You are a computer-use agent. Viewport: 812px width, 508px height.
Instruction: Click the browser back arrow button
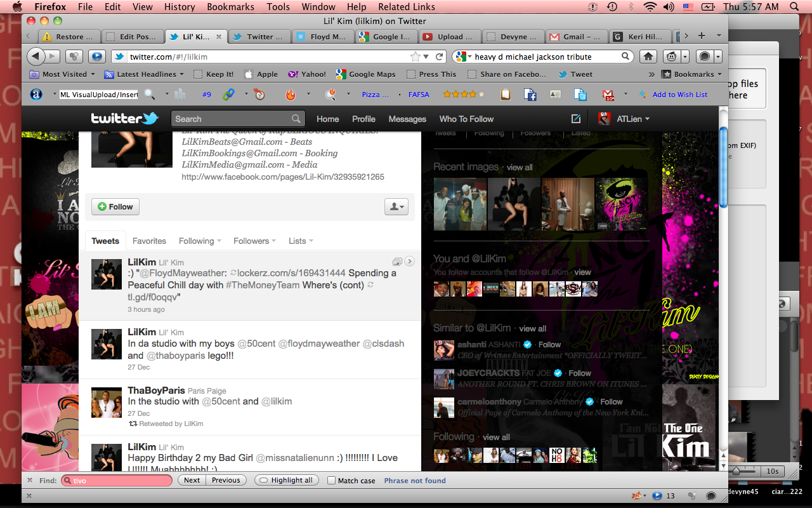point(36,57)
